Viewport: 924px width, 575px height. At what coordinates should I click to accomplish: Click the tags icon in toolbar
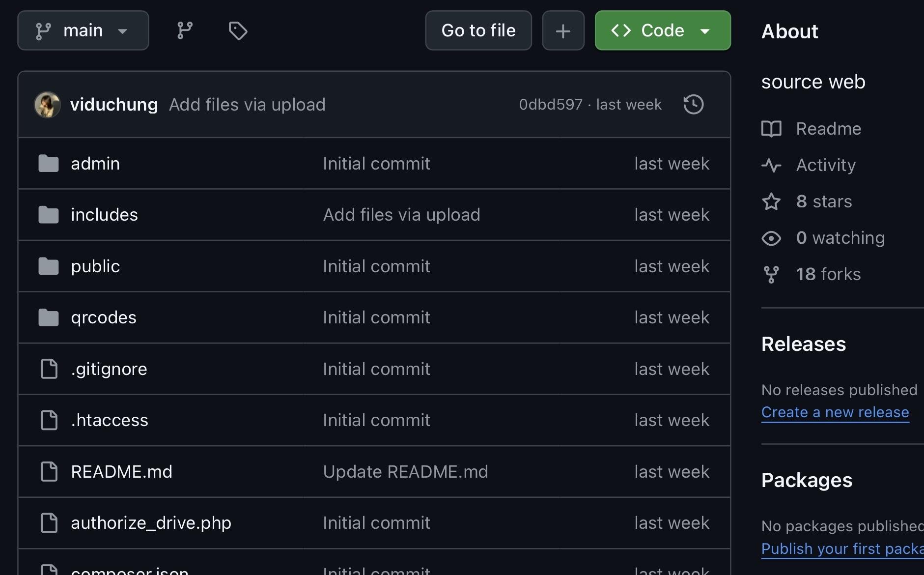point(238,30)
